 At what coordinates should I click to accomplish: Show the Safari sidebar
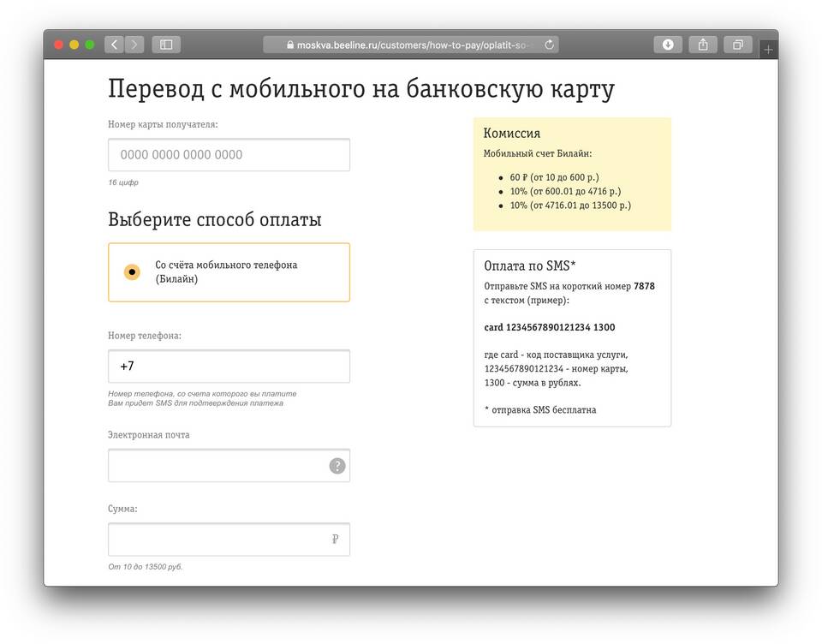point(166,45)
